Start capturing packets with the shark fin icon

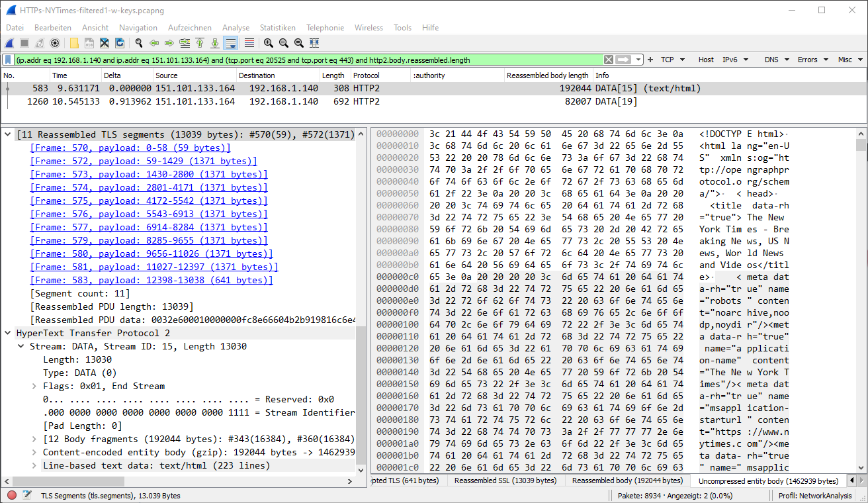(9, 43)
